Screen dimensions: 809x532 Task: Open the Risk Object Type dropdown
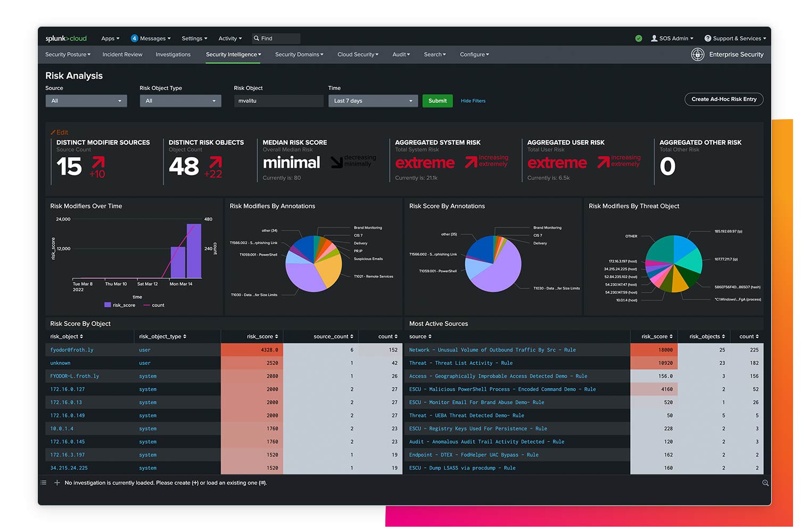pyautogui.click(x=180, y=101)
